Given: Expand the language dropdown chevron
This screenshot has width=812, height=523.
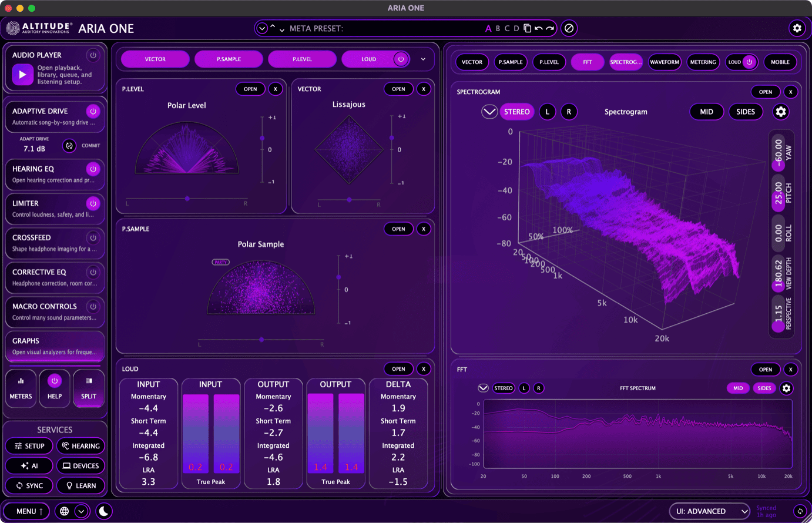Looking at the screenshot, I should [82, 511].
